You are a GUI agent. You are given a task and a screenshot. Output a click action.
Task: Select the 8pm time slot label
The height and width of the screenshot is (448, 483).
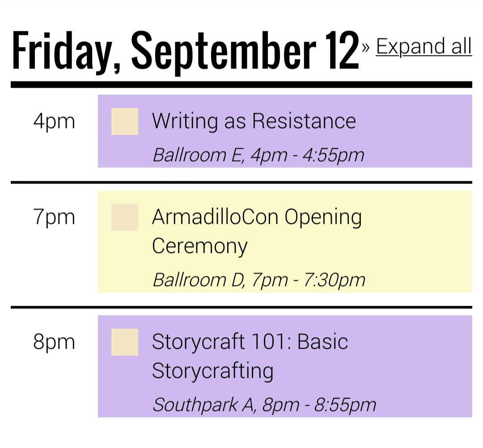(x=54, y=342)
